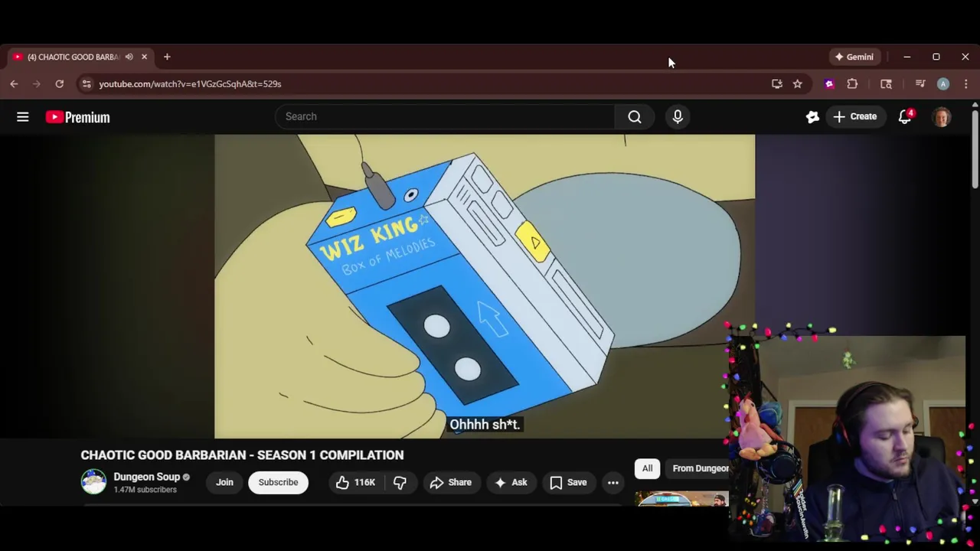Save the video to a playlist

point(568,482)
